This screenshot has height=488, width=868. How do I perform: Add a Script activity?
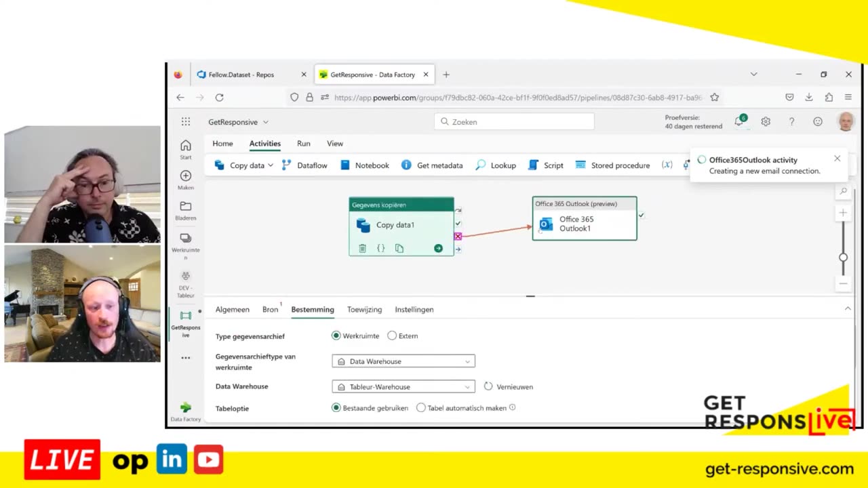[546, 165]
